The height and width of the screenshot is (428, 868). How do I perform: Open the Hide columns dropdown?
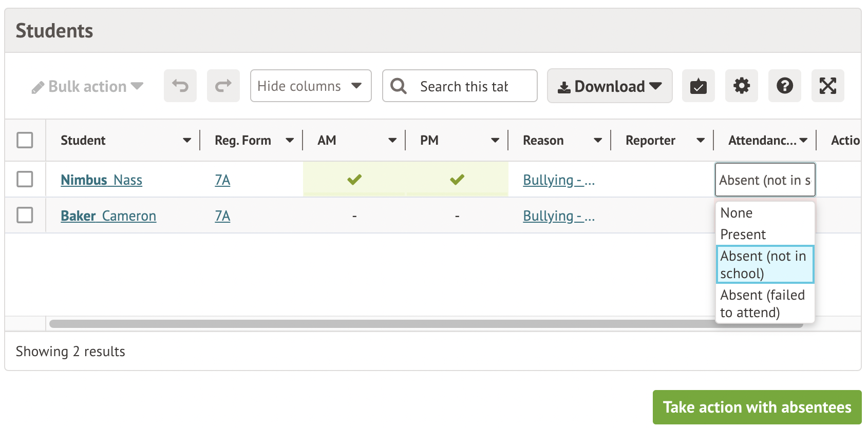point(310,86)
